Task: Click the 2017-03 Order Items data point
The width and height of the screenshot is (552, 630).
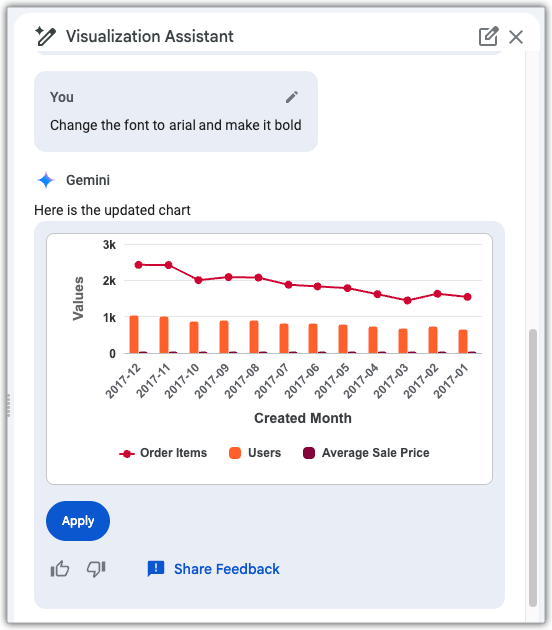Action: coord(407,300)
